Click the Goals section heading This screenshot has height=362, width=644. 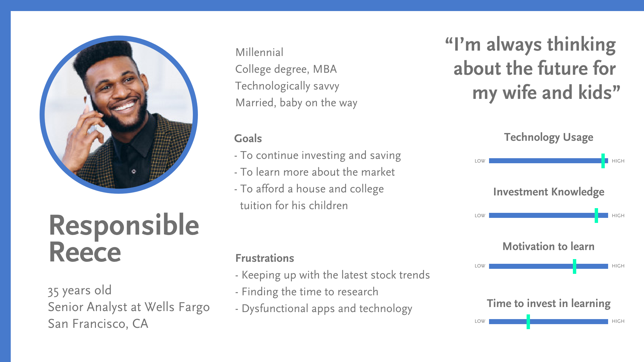pyautogui.click(x=248, y=138)
